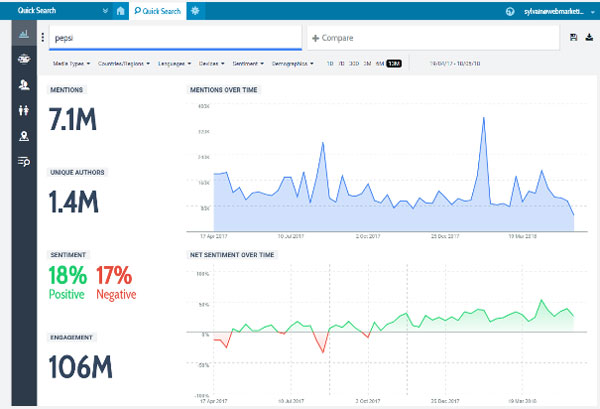The width and height of the screenshot is (600, 409).
Task: Open the overview charts sidebar icon
Action: 24,34
